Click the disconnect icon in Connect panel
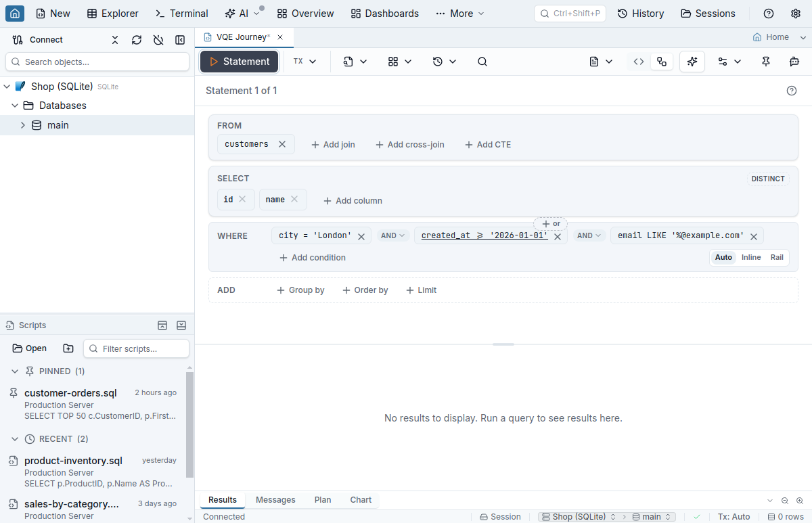Screen dimensions: 812x523 [158, 40]
